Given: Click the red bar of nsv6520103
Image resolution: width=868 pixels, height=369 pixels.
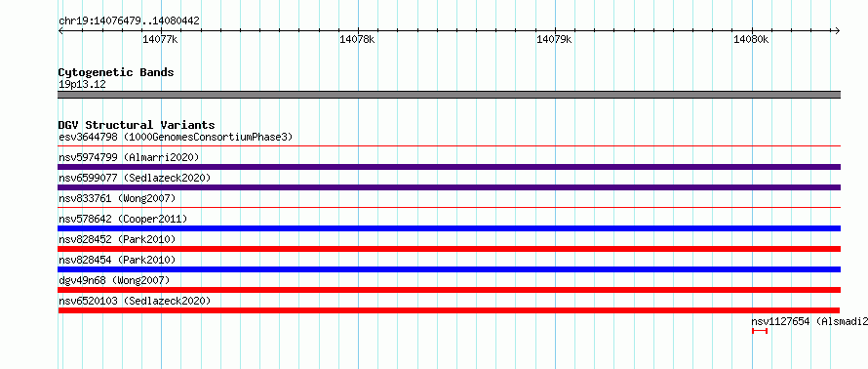Looking at the screenshot, I should pyautogui.click(x=449, y=310).
